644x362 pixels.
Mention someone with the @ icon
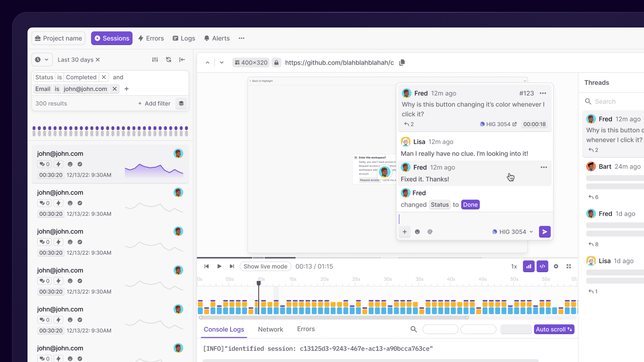(430, 232)
